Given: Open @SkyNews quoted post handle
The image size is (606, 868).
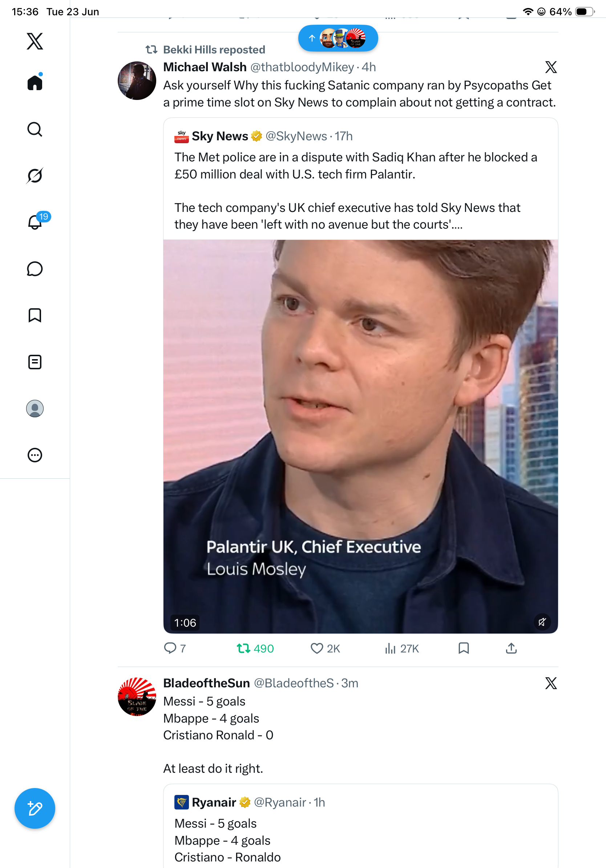Looking at the screenshot, I should coord(296,136).
